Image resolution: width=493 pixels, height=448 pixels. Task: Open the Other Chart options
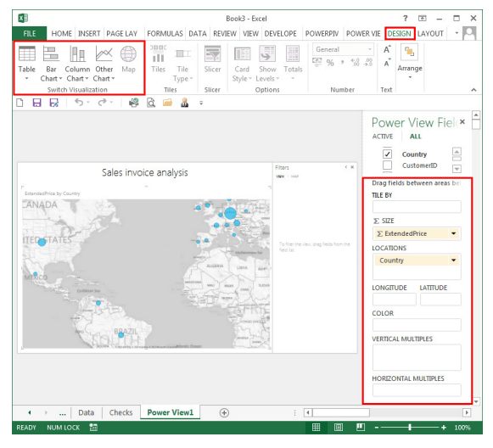point(104,64)
